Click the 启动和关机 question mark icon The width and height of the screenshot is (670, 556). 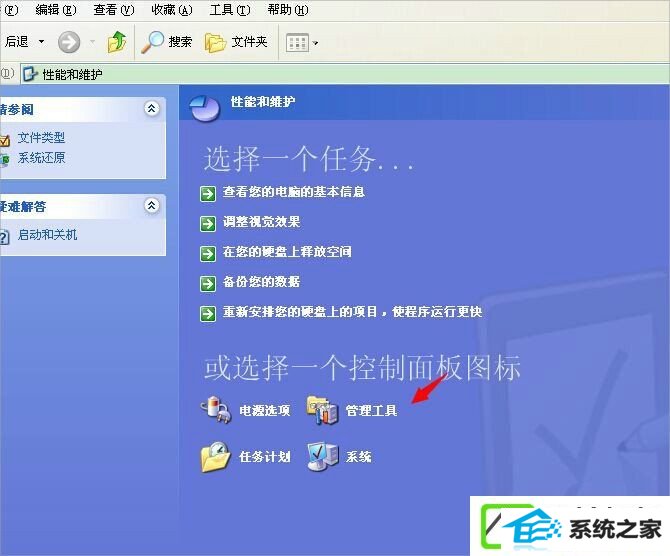4,237
